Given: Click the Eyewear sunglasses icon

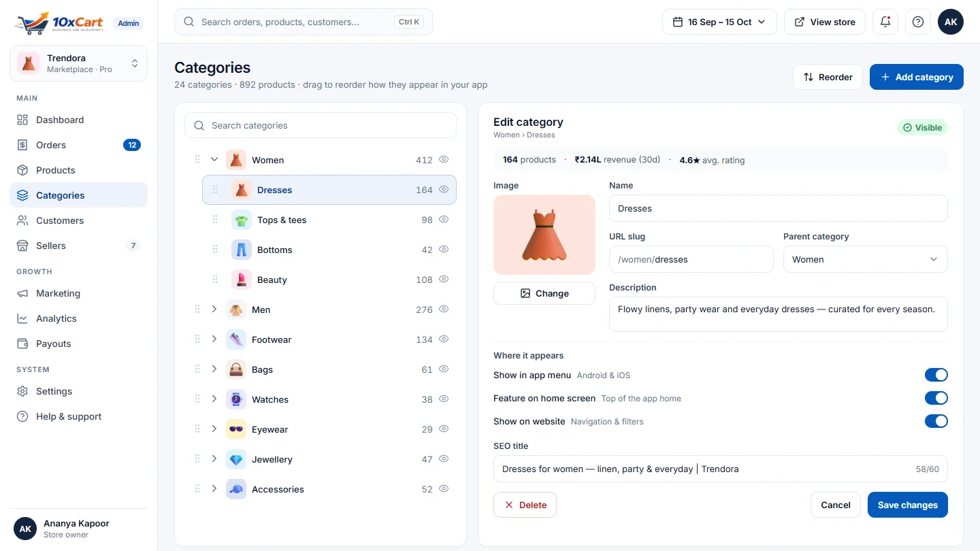Looking at the screenshot, I should coord(236,429).
